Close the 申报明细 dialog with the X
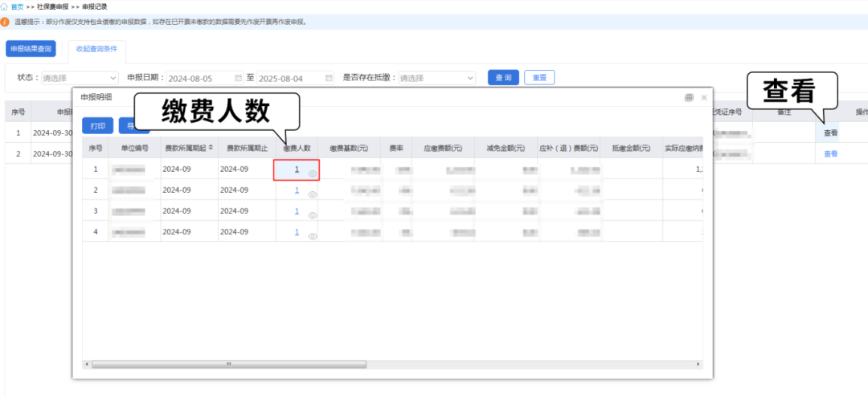868x396 pixels. click(704, 97)
